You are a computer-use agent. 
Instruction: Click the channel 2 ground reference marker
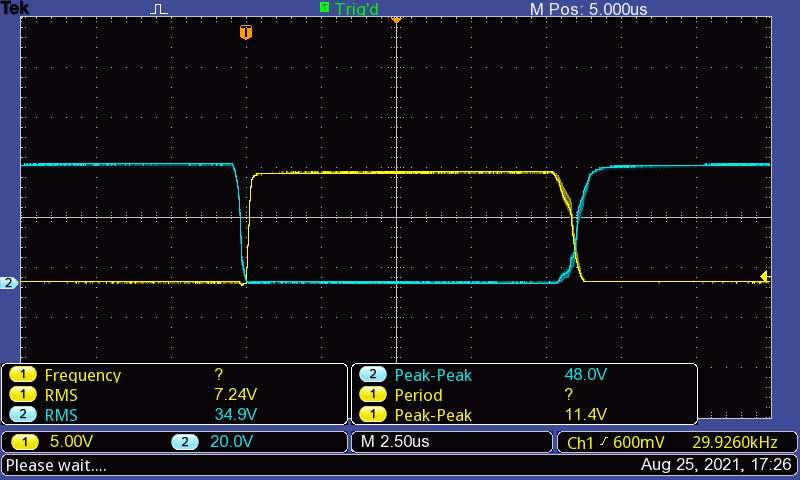9,283
